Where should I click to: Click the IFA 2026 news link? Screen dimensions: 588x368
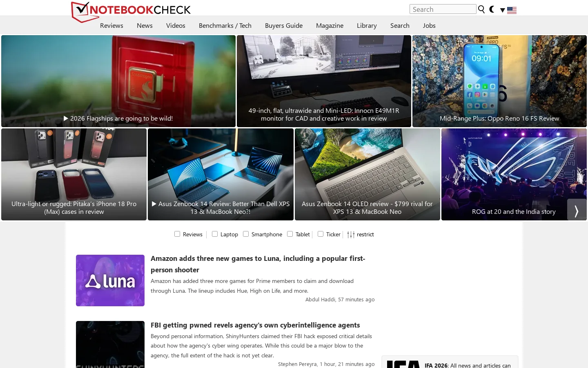(x=468, y=365)
